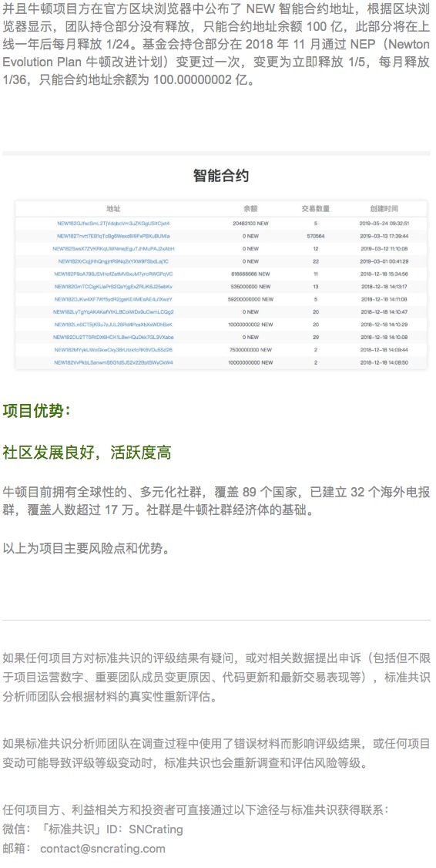Open contract address starting NEW182CU2TT6
436x868 pixels.
113,337
